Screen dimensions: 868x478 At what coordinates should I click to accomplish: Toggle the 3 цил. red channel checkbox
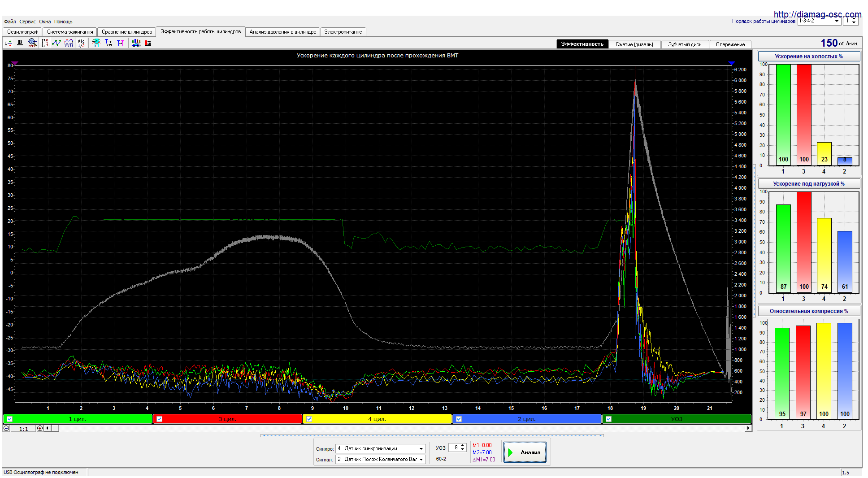(160, 419)
